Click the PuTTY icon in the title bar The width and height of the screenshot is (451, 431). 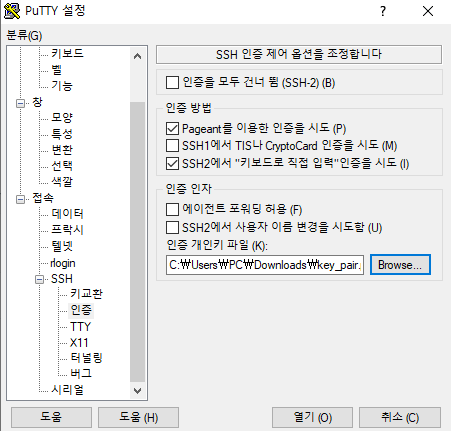[x=12, y=11]
